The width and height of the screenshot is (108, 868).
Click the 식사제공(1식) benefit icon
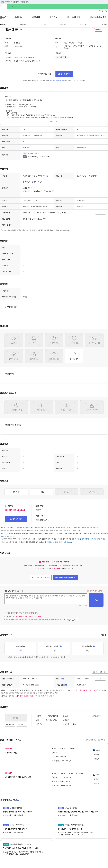coord(74,356)
